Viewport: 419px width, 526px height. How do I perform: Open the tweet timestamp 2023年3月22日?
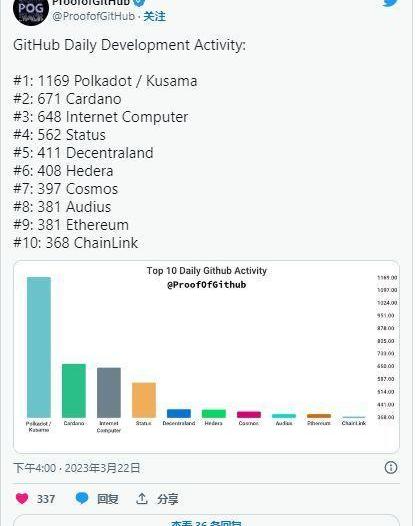click(102, 468)
